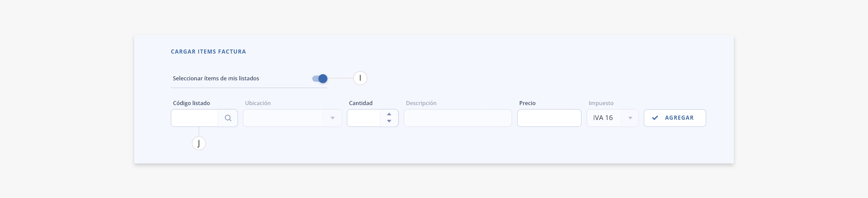Click the Descripción text field
868x198 pixels.
[x=458, y=118]
